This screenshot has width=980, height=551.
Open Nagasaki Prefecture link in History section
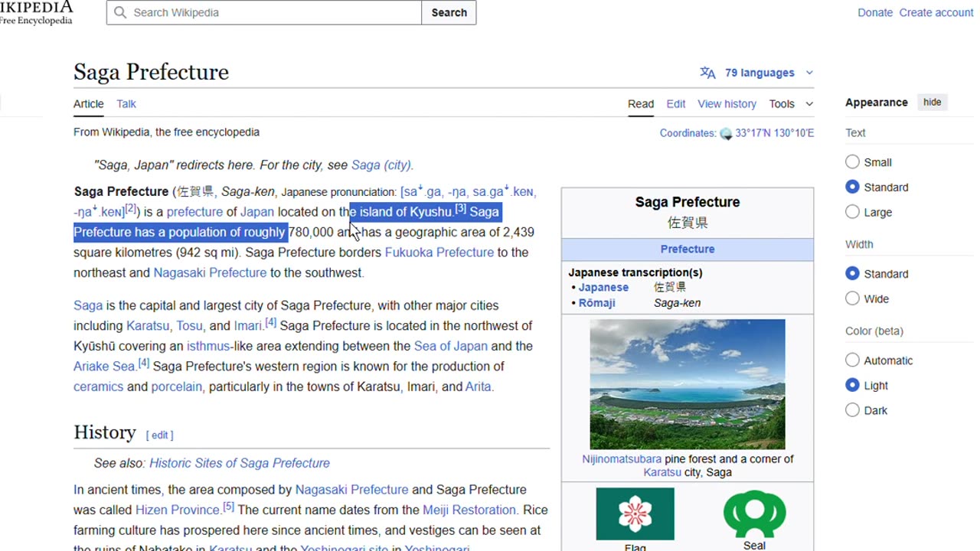tap(352, 490)
